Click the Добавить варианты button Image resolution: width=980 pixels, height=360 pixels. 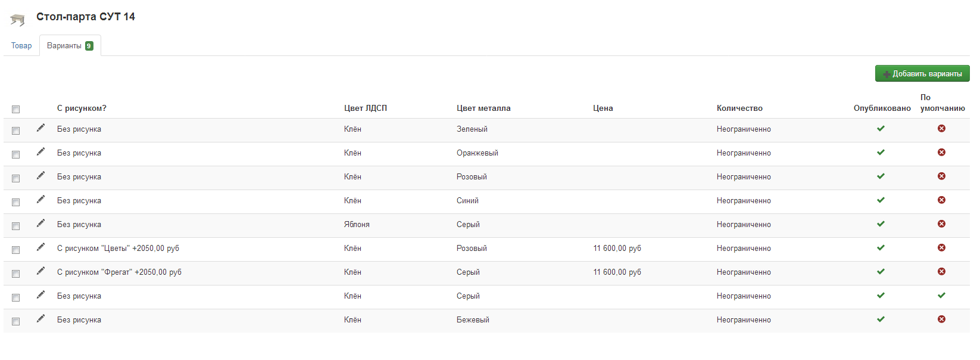pos(922,73)
